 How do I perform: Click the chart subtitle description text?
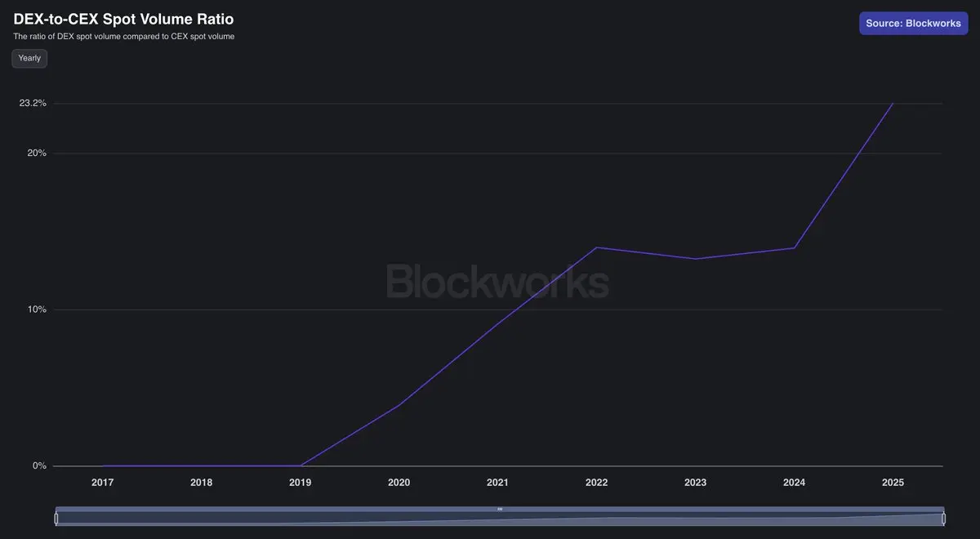point(124,37)
